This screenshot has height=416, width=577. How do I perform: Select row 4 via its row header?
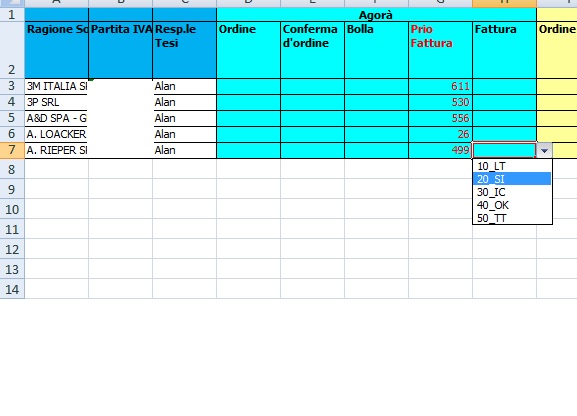click(12, 102)
